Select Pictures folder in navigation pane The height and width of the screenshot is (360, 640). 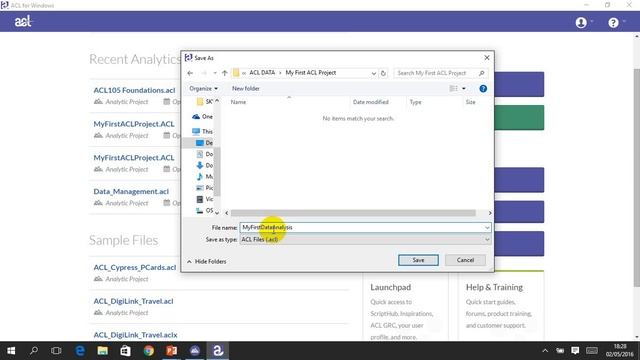tap(204, 188)
